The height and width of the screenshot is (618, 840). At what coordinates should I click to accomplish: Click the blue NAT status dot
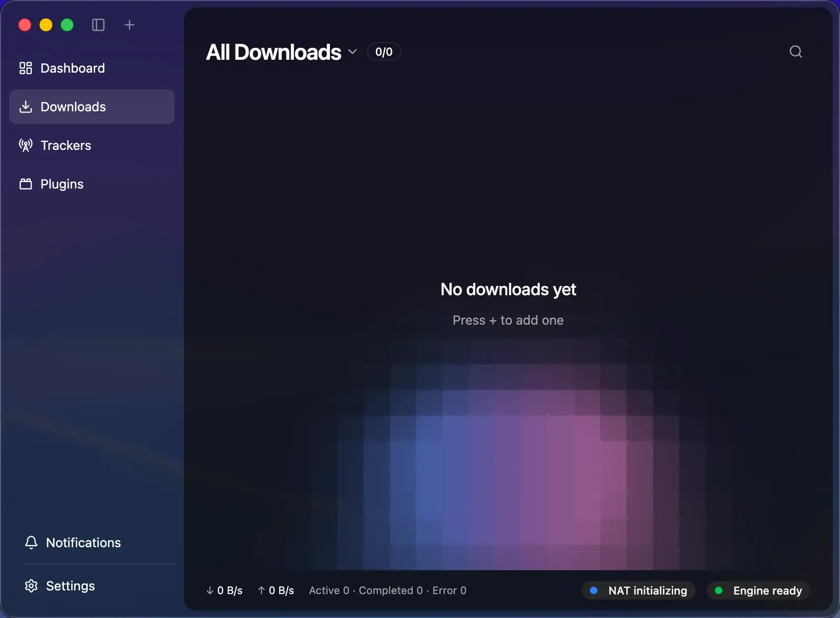point(594,590)
